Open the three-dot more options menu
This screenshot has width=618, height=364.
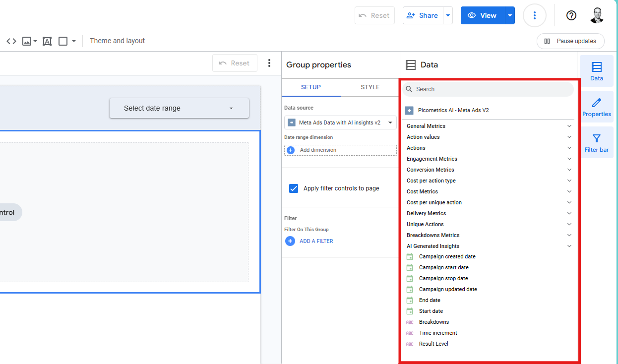point(534,15)
